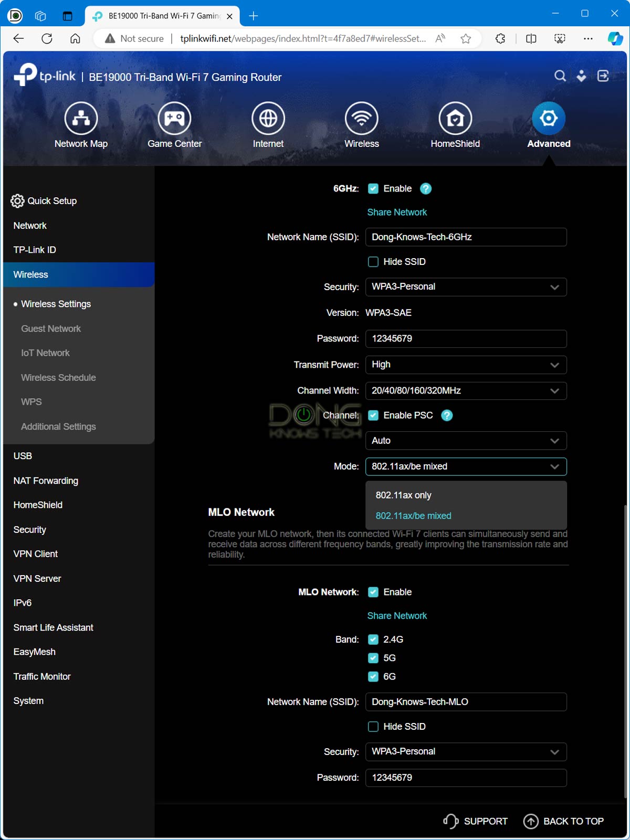Open the Internet globe icon
The height and width of the screenshot is (840, 630).
coord(268,119)
